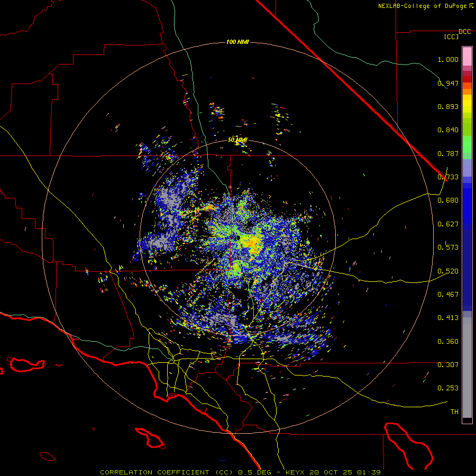Click the 0.413 legend value
The height and width of the screenshot is (476, 476).
pyautogui.click(x=448, y=318)
